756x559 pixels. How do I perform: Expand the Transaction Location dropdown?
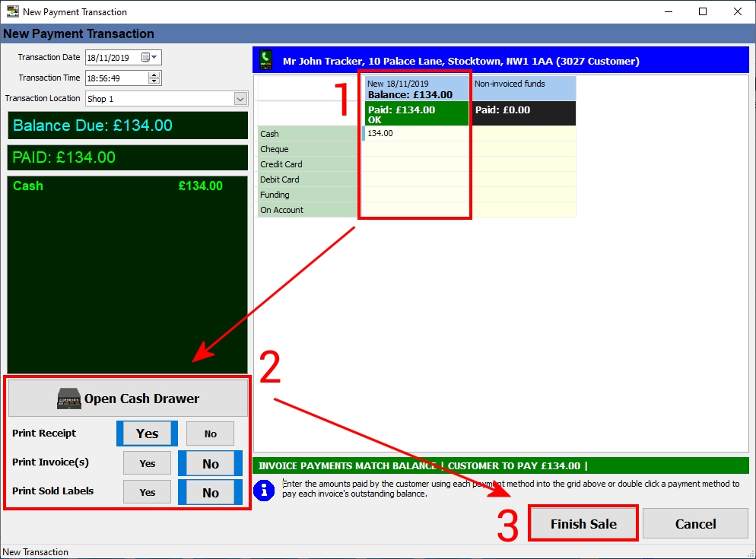click(240, 99)
